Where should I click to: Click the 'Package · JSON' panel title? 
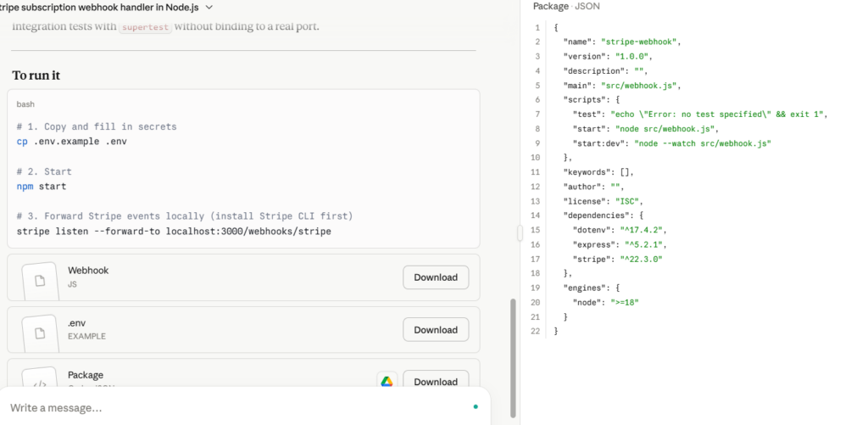[x=566, y=6]
